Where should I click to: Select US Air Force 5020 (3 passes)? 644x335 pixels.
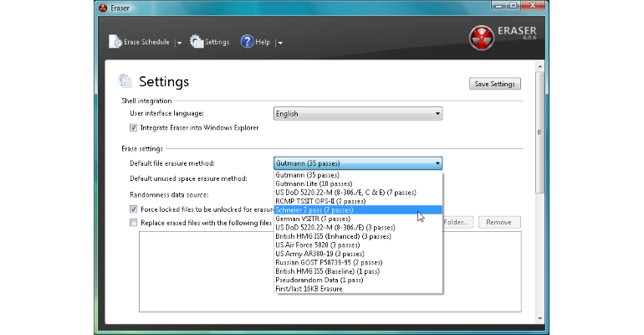pos(358,245)
